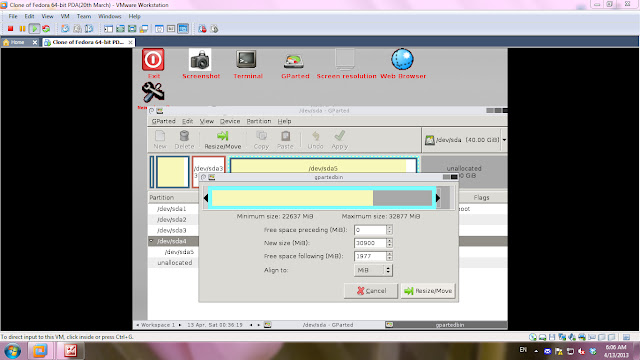Open the Windows menu in VMware
The height and width of the screenshot is (360, 640).
109,16
